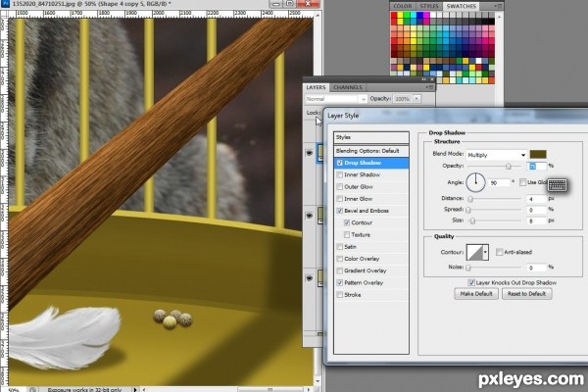Image resolution: width=588 pixels, height=392 pixels.
Task: Switch to the Channels tab
Action: pyautogui.click(x=348, y=87)
